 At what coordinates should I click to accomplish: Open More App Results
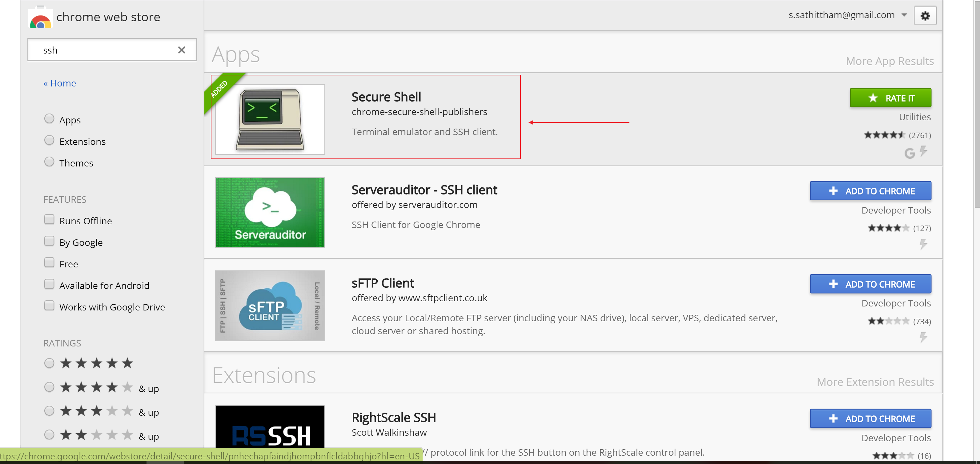point(890,61)
